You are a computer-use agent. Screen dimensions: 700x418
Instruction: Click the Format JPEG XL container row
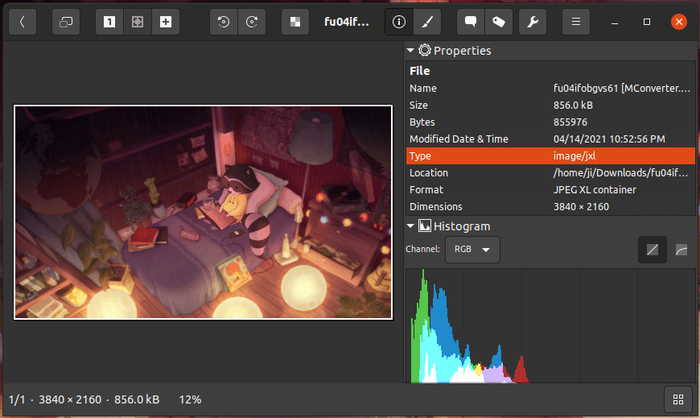[550, 190]
